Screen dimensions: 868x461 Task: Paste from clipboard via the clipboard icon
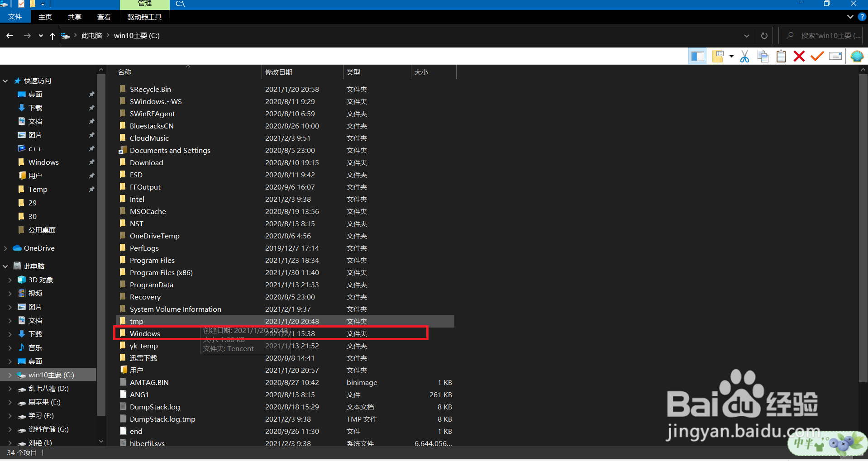pyautogui.click(x=781, y=56)
